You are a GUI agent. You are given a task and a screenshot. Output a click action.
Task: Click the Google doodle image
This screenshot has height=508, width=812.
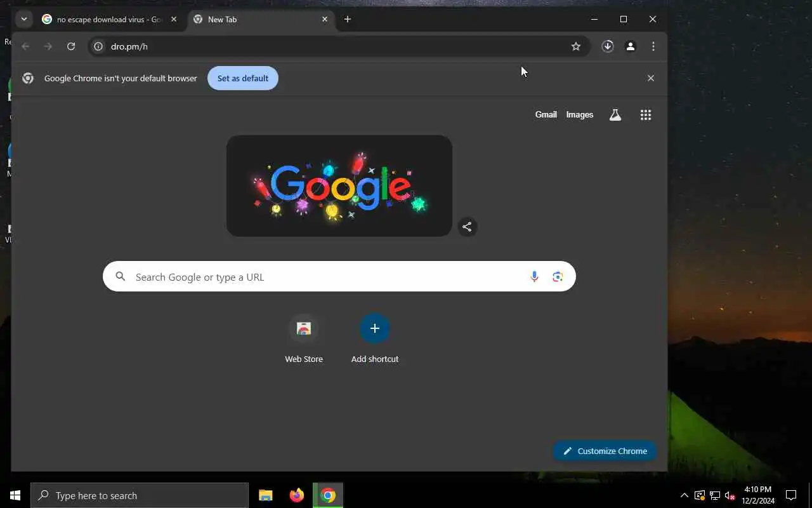pyautogui.click(x=339, y=186)
